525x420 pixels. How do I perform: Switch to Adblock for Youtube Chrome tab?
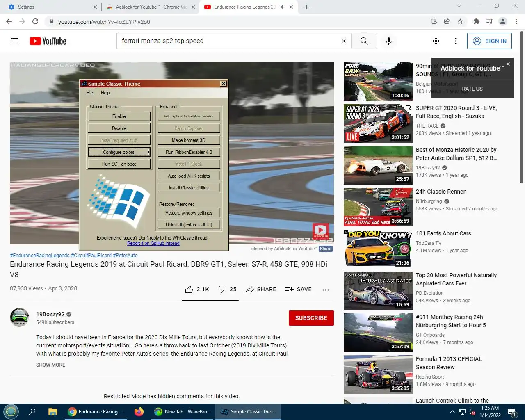pyautogui.click(x=150, y=7)
